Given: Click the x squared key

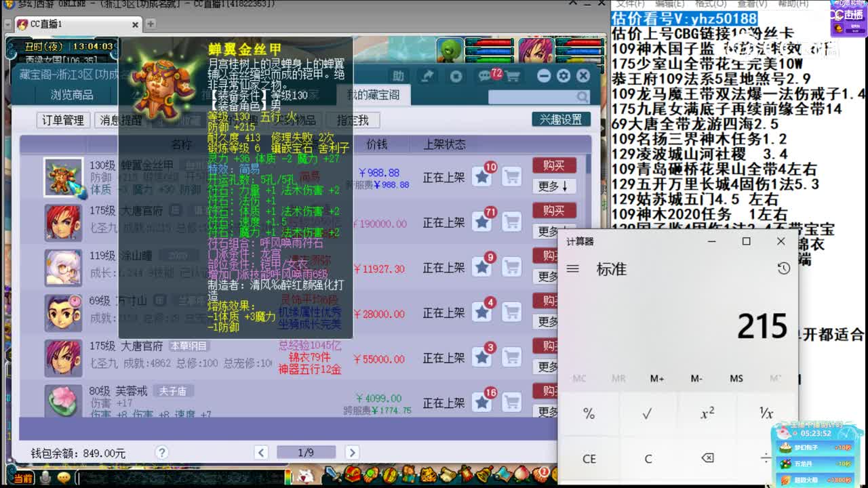Looking at the screenshot, I should click(707, 413).
